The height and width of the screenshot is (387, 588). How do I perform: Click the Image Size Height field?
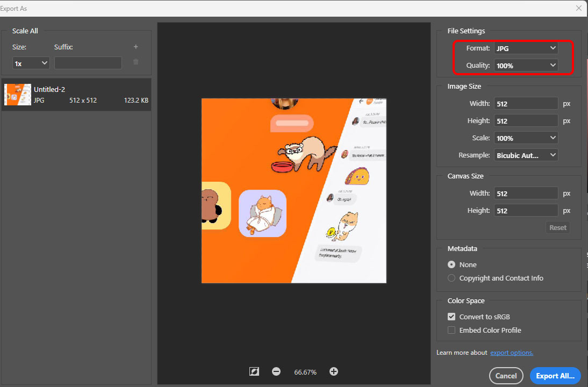[x=526, y=121]
